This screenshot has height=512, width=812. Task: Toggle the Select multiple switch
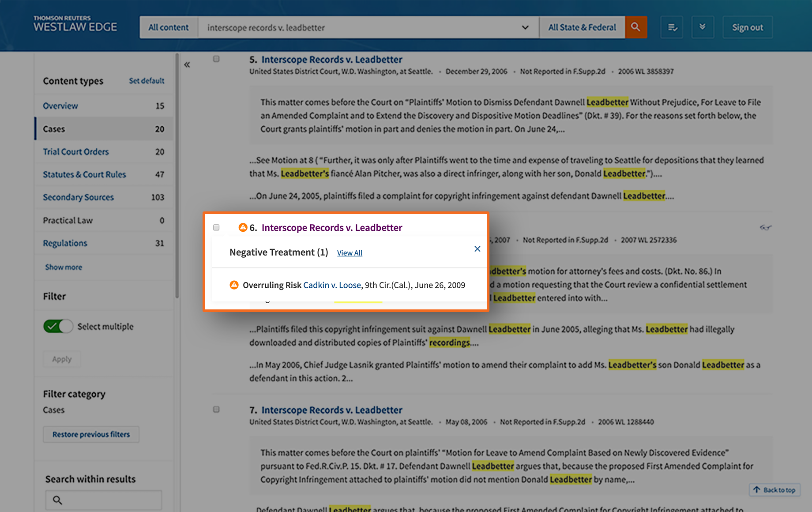(58, 327)
